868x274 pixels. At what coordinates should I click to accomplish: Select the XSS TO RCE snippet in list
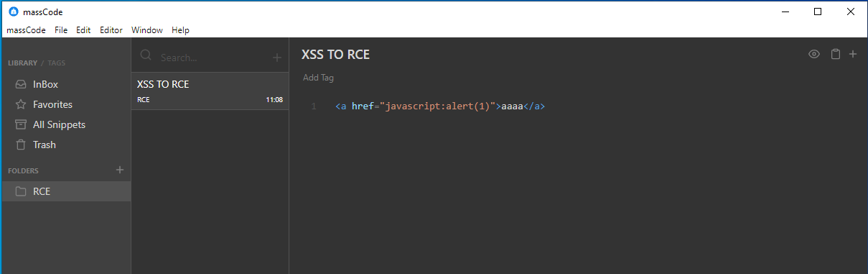click(x=210, y=91)
